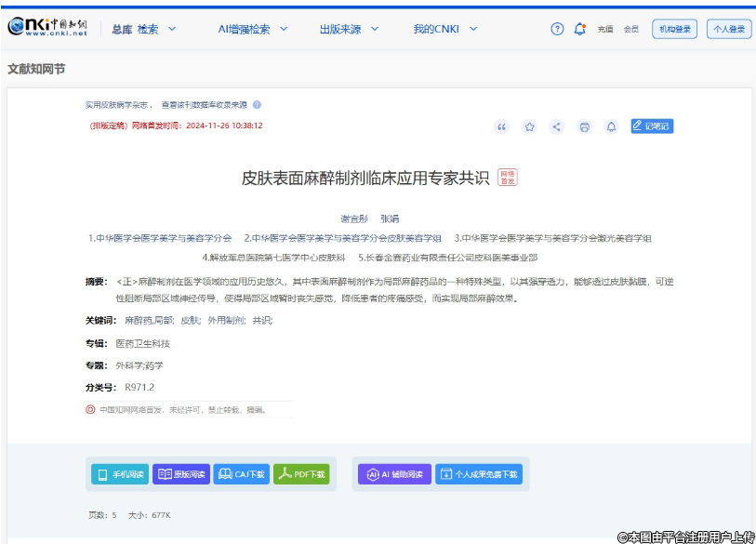Expand the AI增强检索 dropdown
Image resolution: width=756 pixels, height=544 pixels.
coord(253,29)
